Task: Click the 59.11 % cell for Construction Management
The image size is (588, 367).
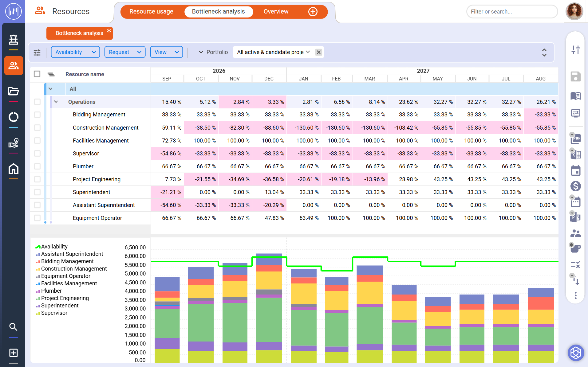Action: [x=168, y=127]
